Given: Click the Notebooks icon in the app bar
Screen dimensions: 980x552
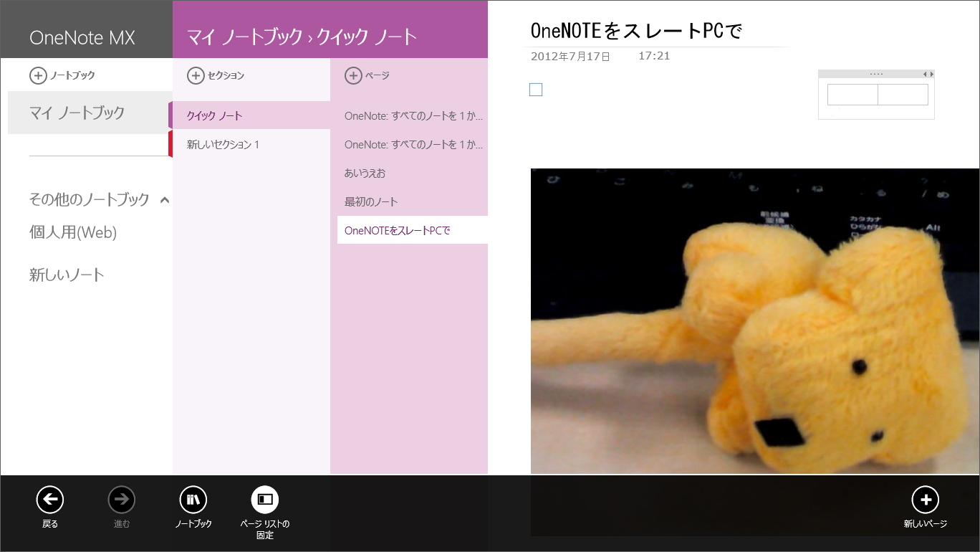Looking at the screenshot, I should 193,499.
